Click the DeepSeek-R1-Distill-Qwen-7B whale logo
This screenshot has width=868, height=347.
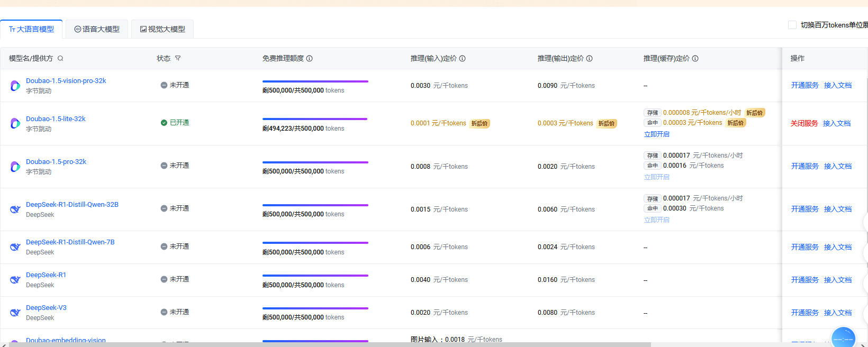pyautogui.click(x=15, y=247)
